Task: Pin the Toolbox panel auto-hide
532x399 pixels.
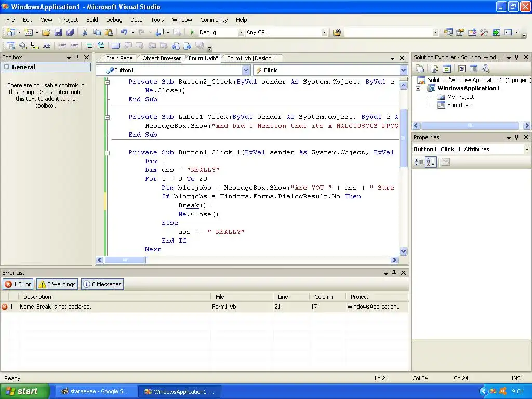Action: click(77, 57)
